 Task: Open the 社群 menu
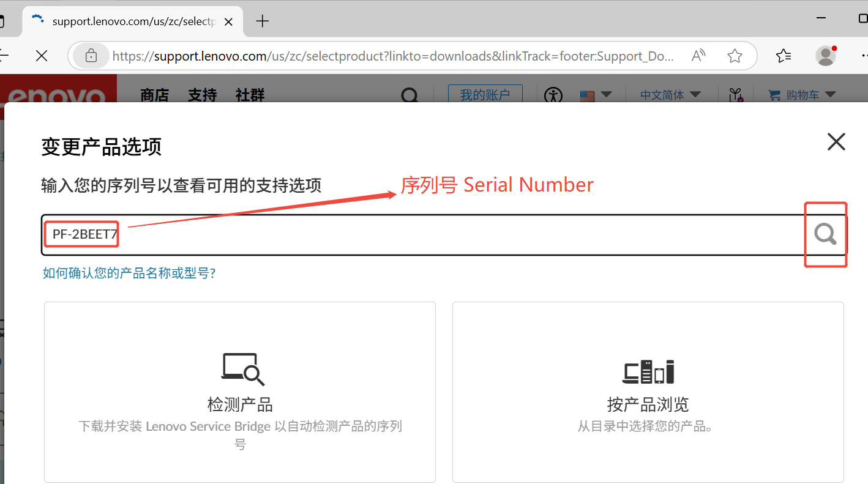pyautogui.click(x=250, y=95)
